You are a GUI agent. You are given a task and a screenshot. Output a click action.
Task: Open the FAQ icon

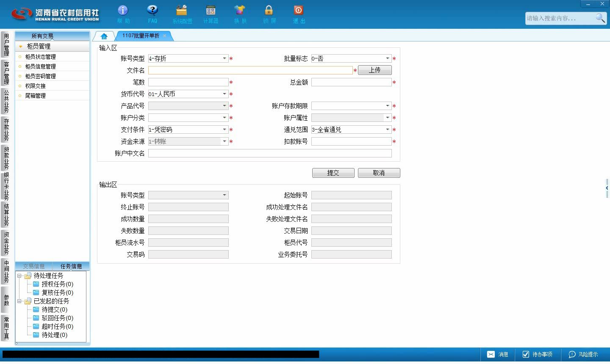[x=152, y=11]
